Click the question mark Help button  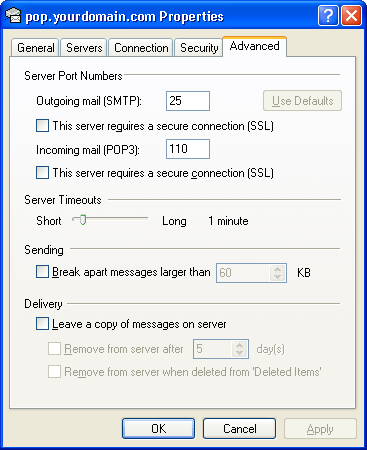[x=328, y=15]
